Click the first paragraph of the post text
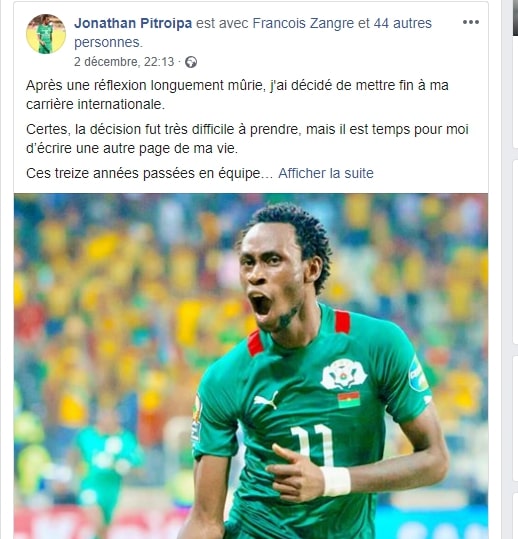Viewport: 518px width, 539px height. coord(237,95)
